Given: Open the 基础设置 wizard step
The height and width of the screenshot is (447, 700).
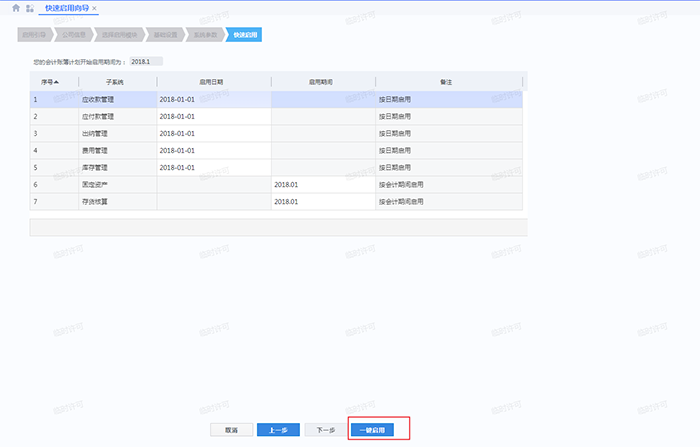Looking at the screenshot, I should tap(164, 34).
